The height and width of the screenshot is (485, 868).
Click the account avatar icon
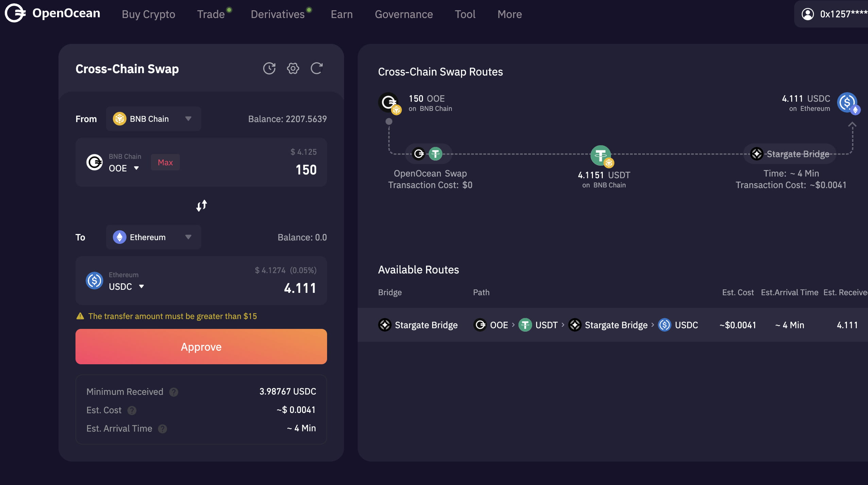pos(807,14)
